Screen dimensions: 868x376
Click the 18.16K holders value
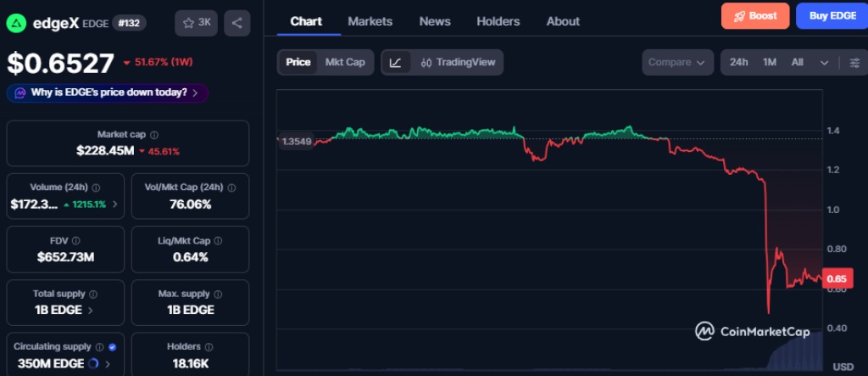pos(190,364)
